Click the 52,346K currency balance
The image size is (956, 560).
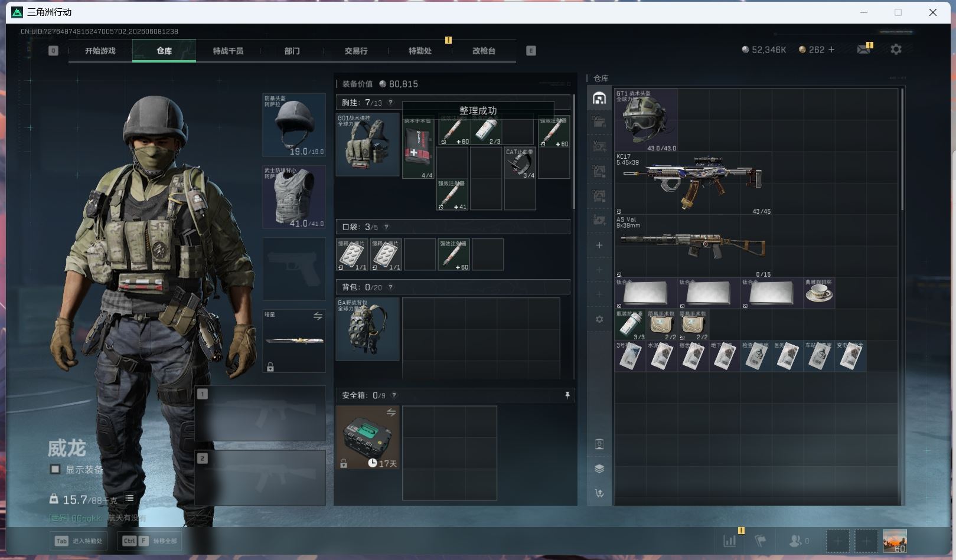tap(764, 50)
